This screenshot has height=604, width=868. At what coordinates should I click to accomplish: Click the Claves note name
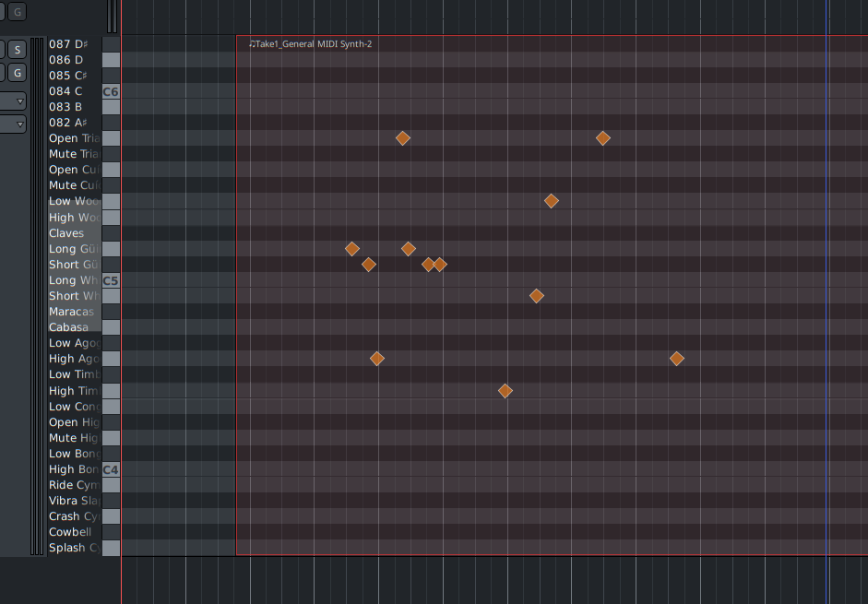pyautogui.click(x=66, y=233)
